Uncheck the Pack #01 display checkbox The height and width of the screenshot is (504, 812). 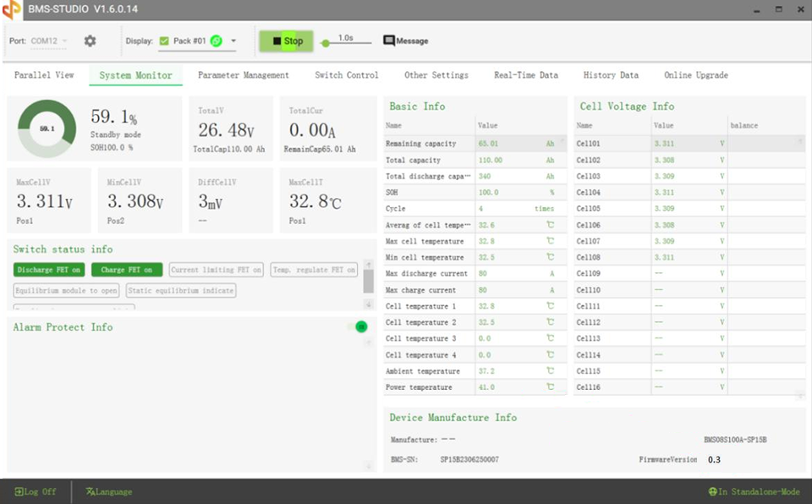tap(164, 41)
